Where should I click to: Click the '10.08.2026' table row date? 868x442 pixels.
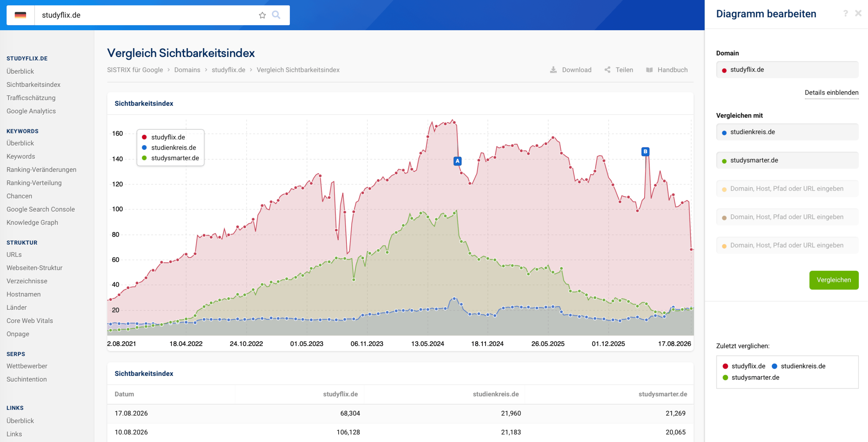131,432
